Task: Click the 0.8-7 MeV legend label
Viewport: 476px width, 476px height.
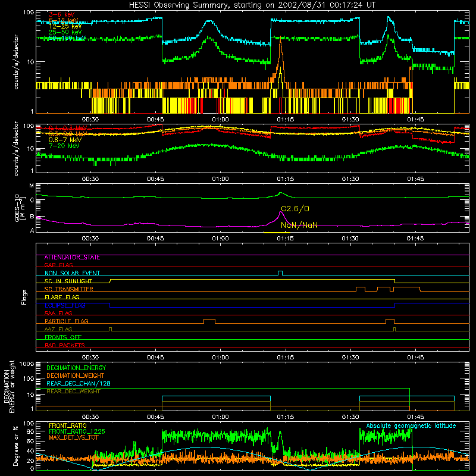Action: (x=65, y=140)
